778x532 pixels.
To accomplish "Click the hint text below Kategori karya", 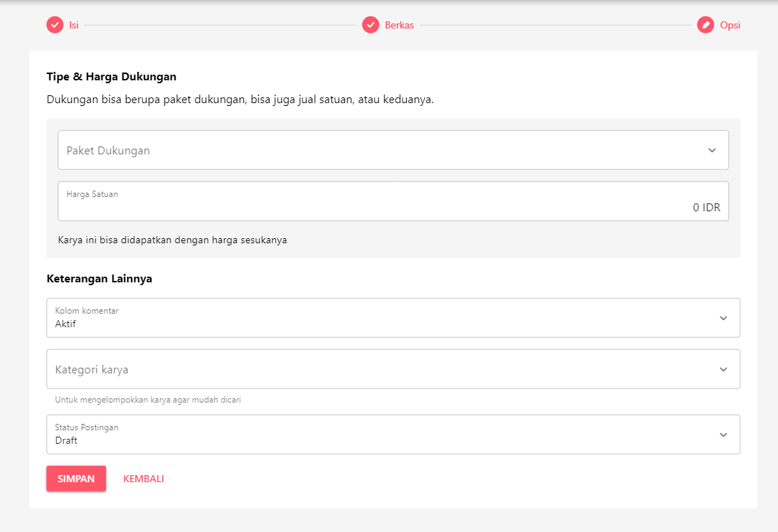I will [x=148, y=400].
